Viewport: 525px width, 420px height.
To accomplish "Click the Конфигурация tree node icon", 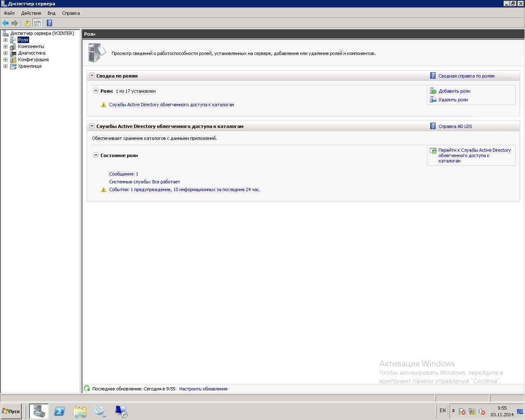I will (x=13, y=59).
